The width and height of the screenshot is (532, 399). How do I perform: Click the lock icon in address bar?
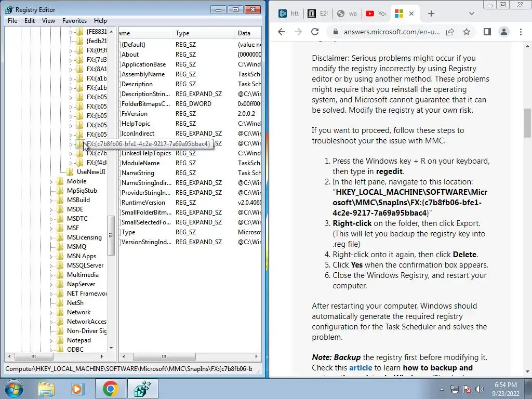pyautogui.click(x=336, y=32)
